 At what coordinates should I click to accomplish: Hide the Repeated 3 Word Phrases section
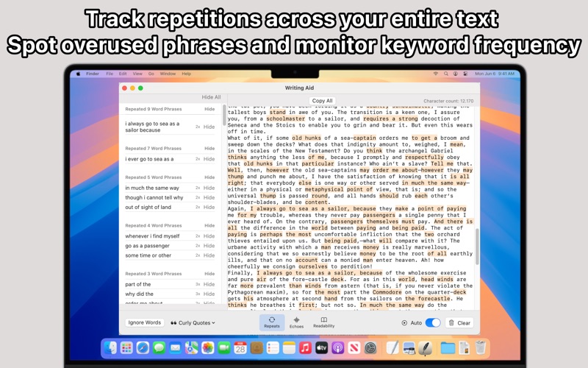(x=209, y=274)
